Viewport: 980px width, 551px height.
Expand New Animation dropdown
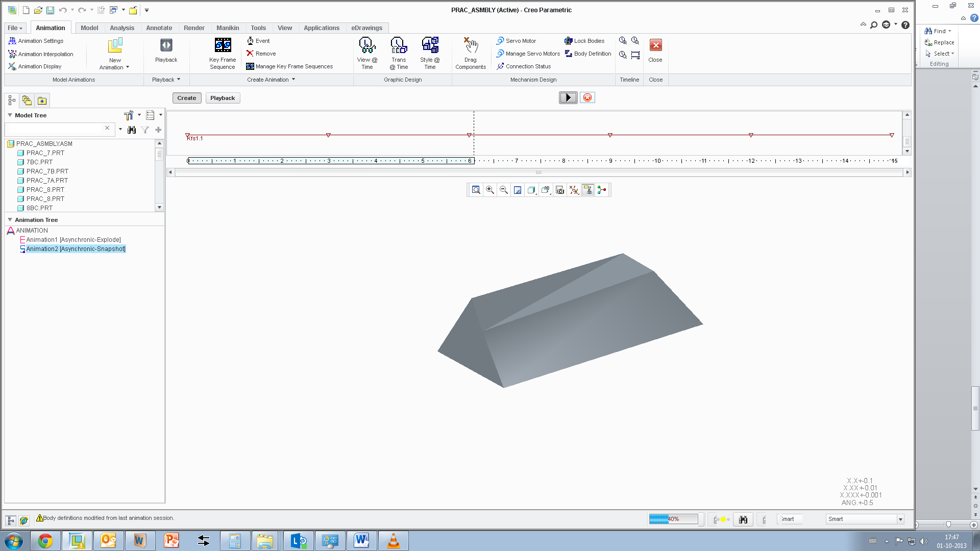(x=128, y=67)
